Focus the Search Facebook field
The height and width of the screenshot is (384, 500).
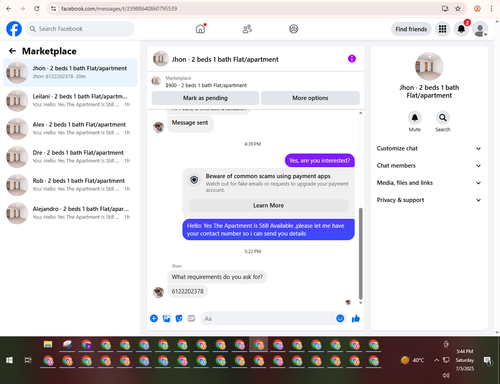tap(80, 29)
